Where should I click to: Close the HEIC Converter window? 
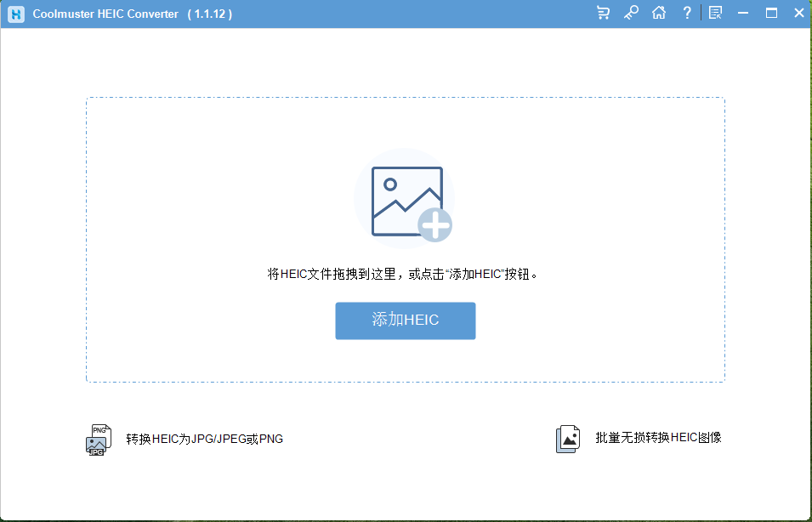(x=799, y=13)
